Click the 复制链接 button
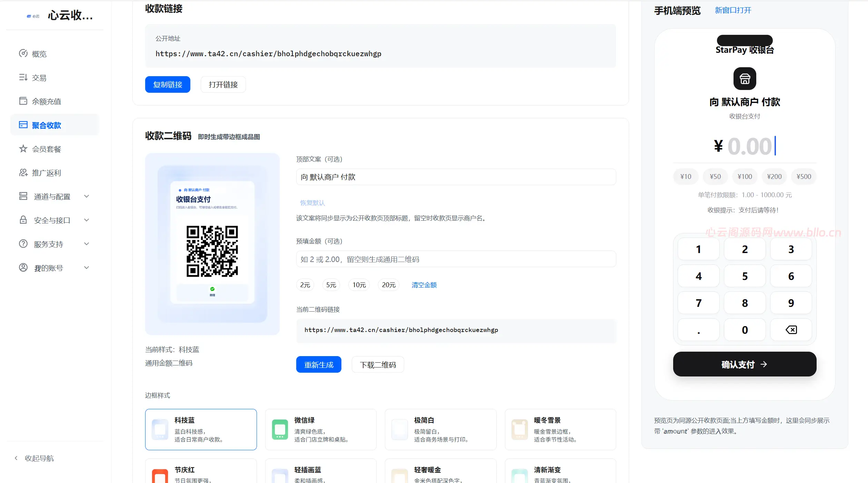 coord(168,84)
